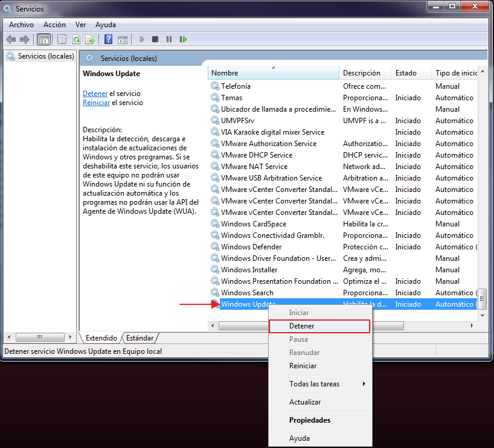The height and width of the screenshot is (448, 494).
Task: Click the Stop service square icon
Action: click(155, 39)
